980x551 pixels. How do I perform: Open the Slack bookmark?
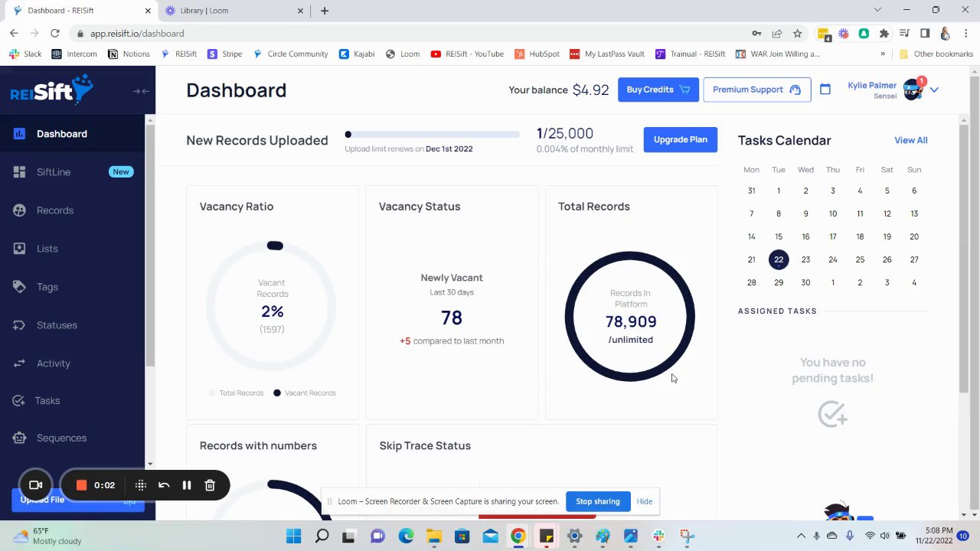pyautogui.click(x=25, y=54)
